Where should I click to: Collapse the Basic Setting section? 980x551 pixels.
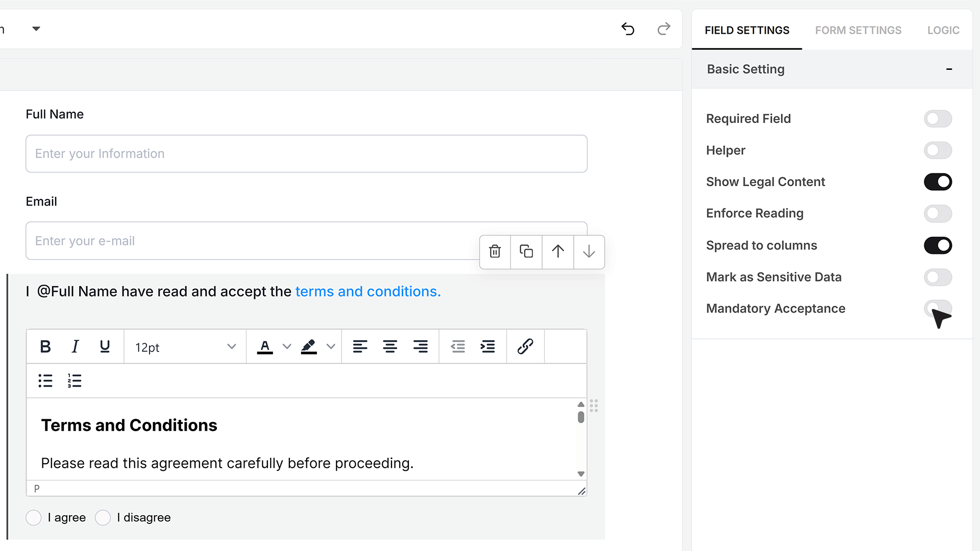[x=949, y=69]
